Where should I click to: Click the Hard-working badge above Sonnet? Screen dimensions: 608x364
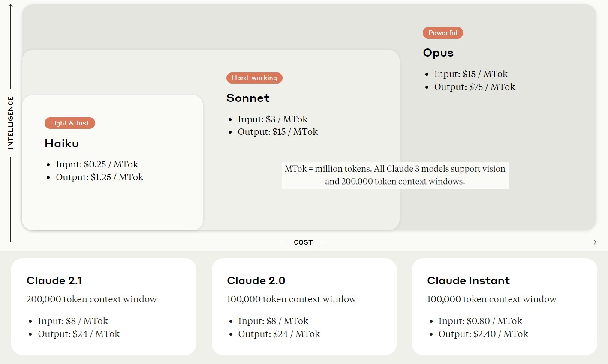(254, 78)
